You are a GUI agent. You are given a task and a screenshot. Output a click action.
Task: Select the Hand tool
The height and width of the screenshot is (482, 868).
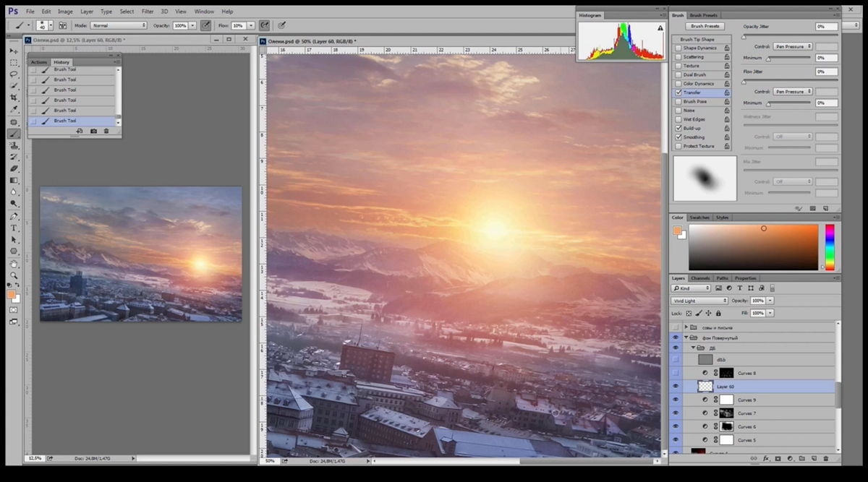14,263
